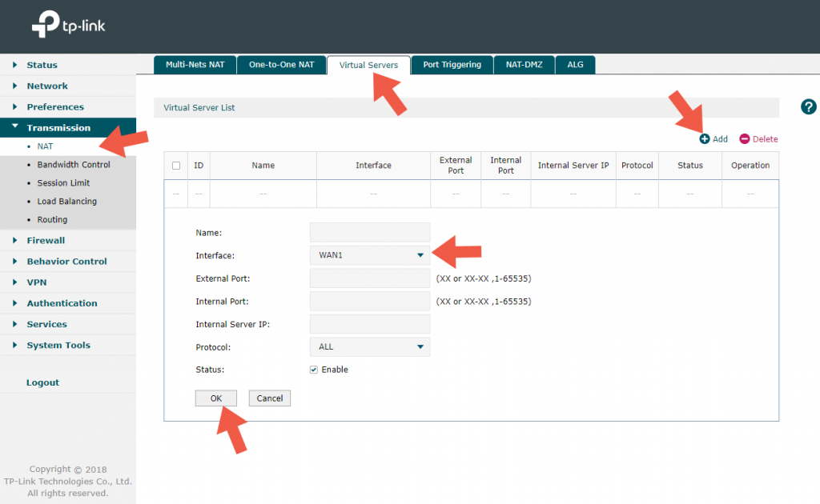
Task: Select the ALG tab
Action: click(x=575, y=65)
